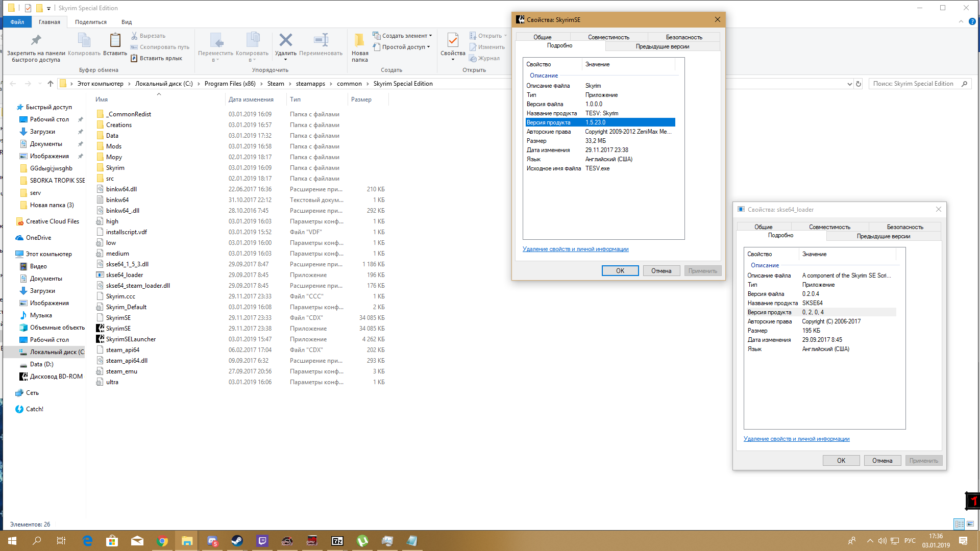The height and width of the screenshot is (551, 980).
Task: Toggle quick access toolbar properties checkmark
Action: click(x=28, y=8)
